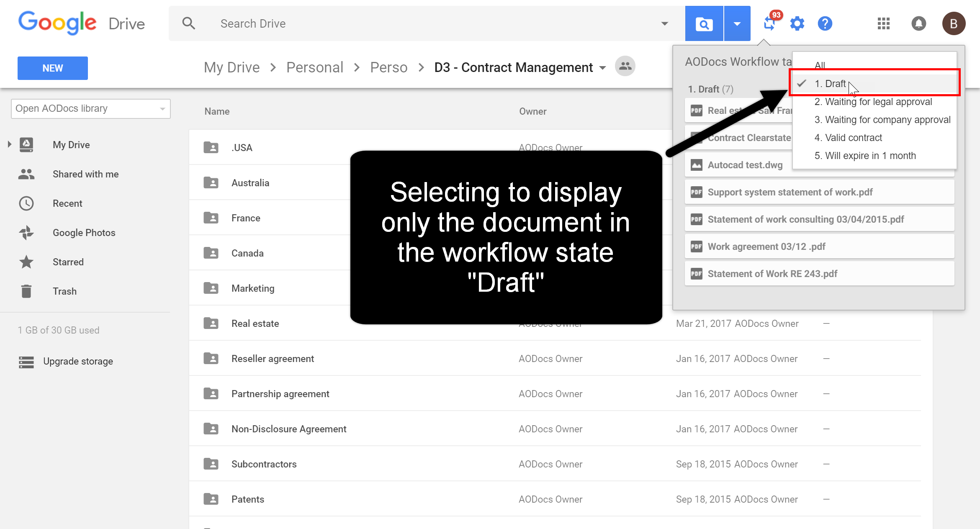Click the shared folder icon of .USA
This screenshot has height=529, width=980.
(211, 147)
